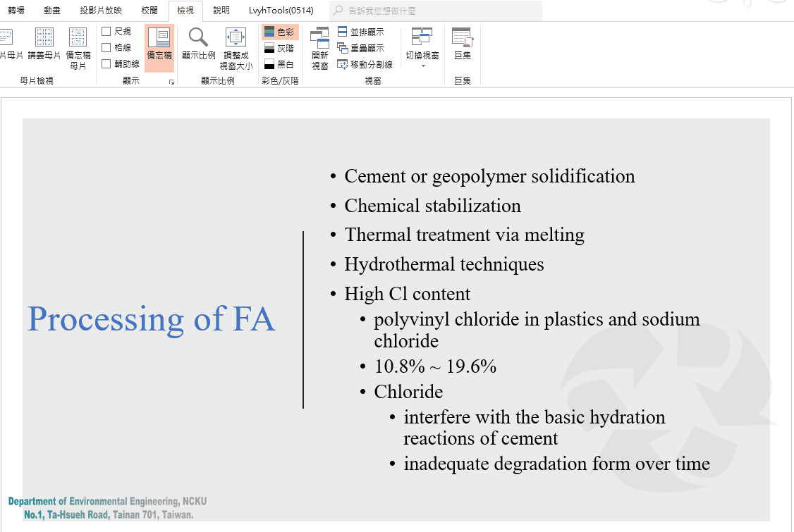
Task: Arrange all windows (並排顯示)
Action: point(361,32)
